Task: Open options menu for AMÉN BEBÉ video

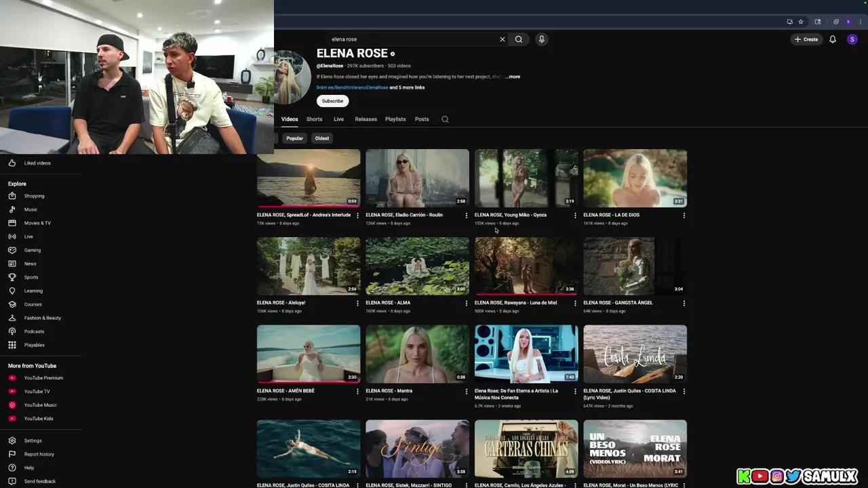Action: [357, 392]
